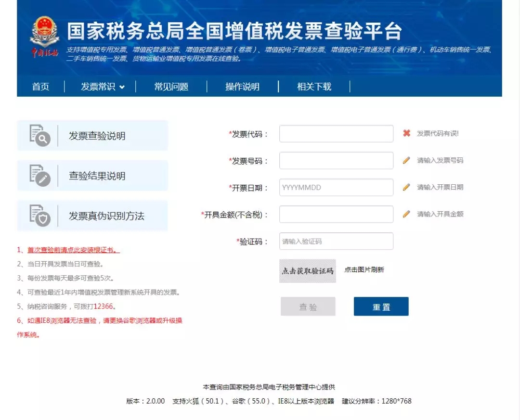520x420 pixels.
Task: Open the 常见问题 page
Action: pyautogui.click(x=171, y=87)
